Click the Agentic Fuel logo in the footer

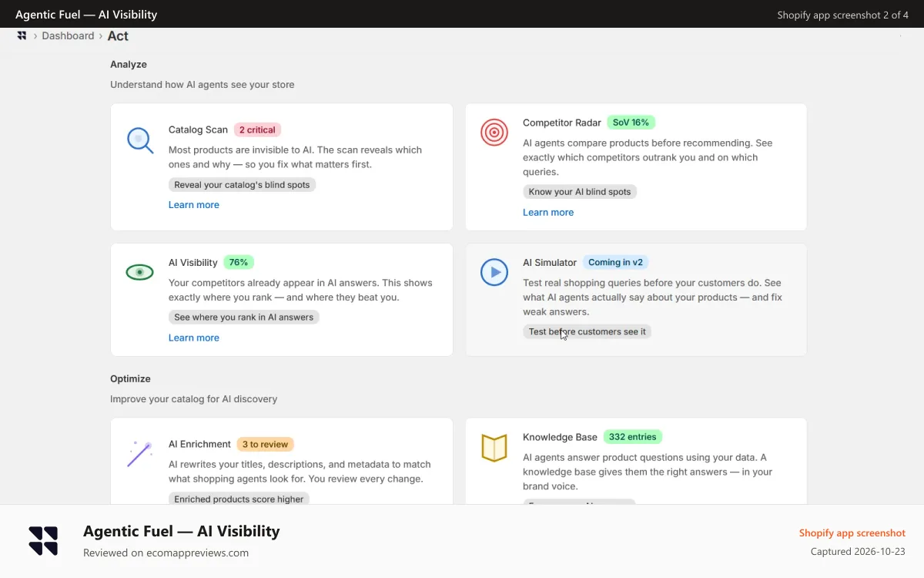43,541
